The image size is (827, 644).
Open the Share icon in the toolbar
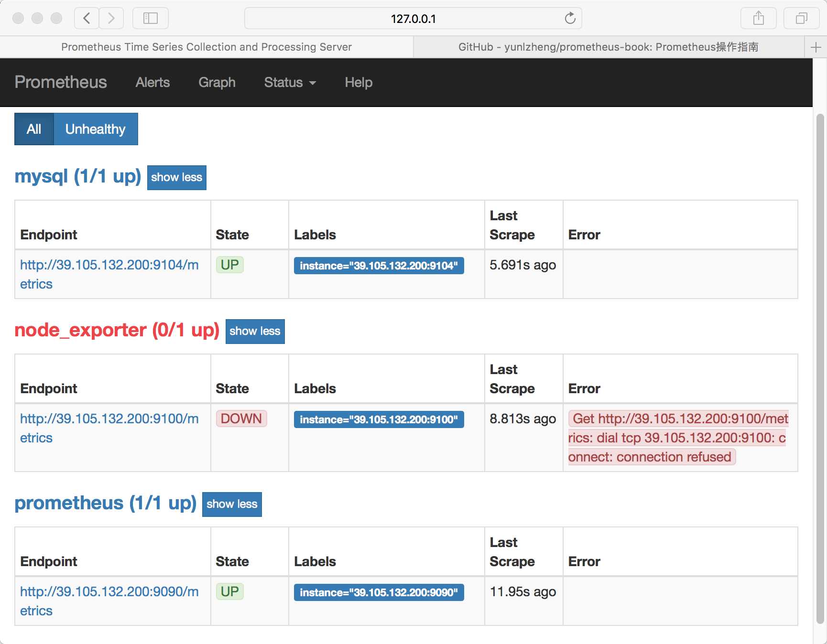pos(759,18)
